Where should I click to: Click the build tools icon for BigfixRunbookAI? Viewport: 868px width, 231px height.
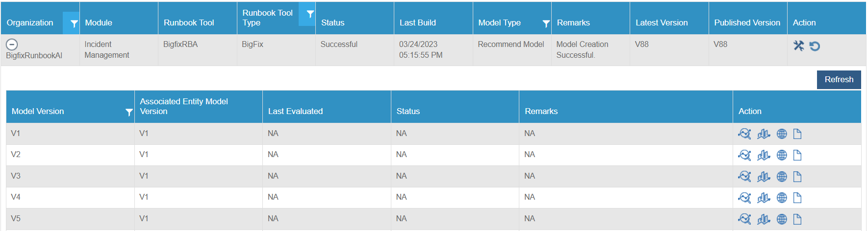tap(798, 46)
